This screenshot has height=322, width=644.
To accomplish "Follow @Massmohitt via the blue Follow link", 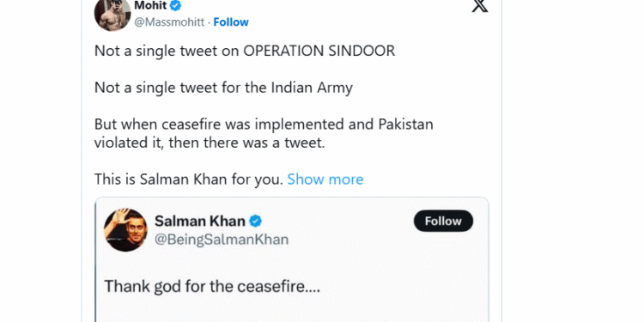I will pos(231,21).
